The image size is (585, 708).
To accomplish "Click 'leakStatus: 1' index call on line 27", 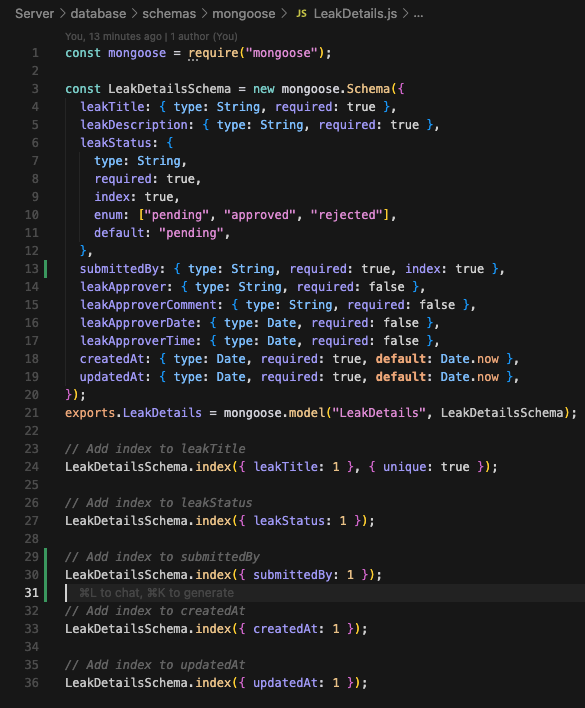I will (300, 521).
